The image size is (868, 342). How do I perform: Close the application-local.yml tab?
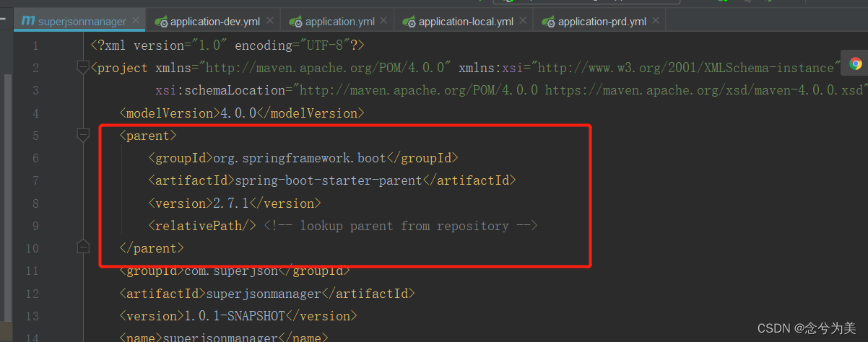[x=522, y=22]
